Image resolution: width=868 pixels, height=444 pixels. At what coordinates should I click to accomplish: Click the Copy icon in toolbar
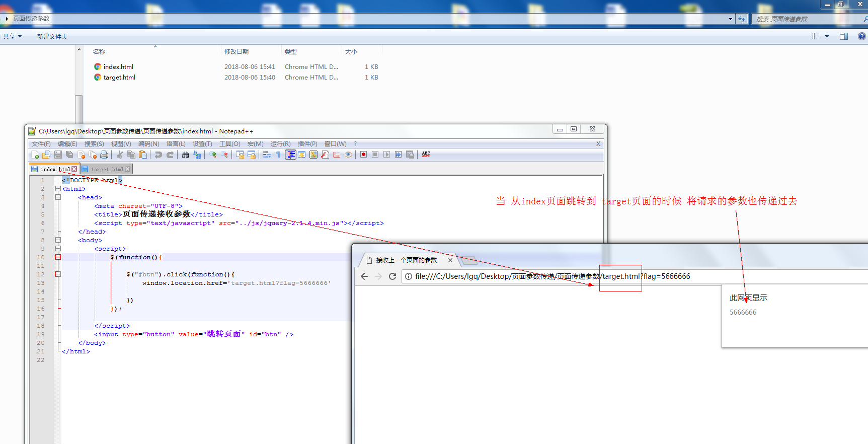[x=131, y=155]
